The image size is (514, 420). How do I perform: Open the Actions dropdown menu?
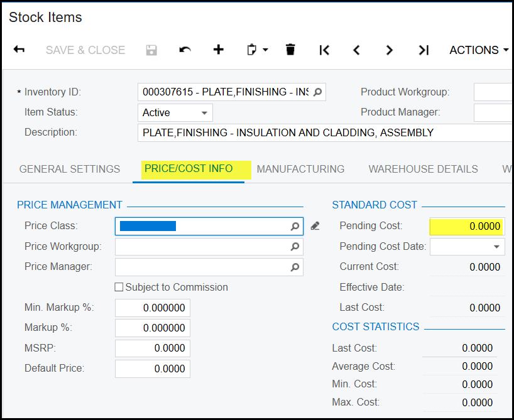coord(479,50)
